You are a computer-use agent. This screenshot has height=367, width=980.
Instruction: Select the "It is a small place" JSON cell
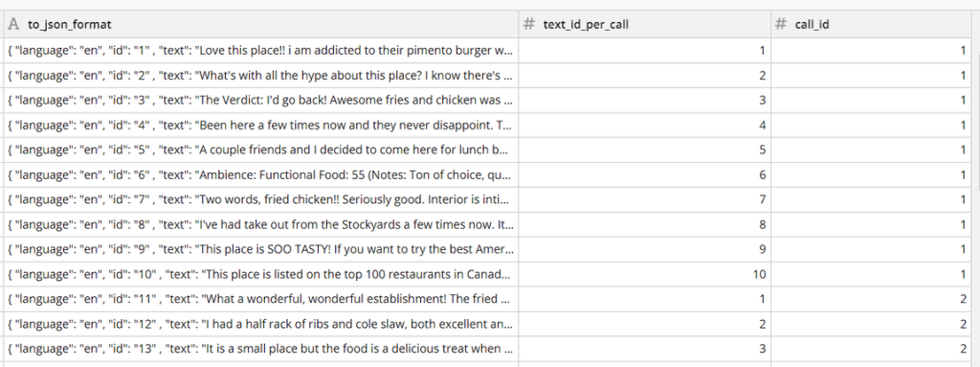tap(261, 349)
